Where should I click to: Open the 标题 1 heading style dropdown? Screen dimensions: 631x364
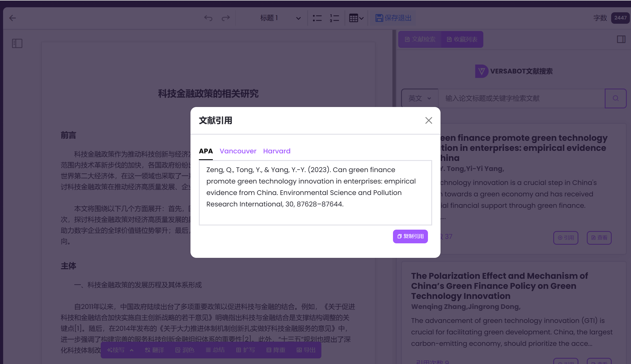280,18
